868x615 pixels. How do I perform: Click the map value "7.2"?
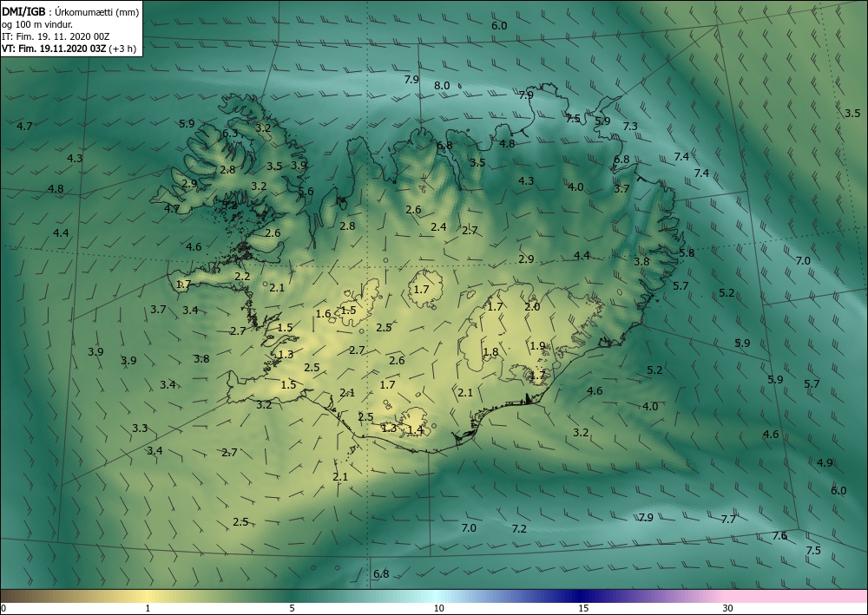(519, 529)
